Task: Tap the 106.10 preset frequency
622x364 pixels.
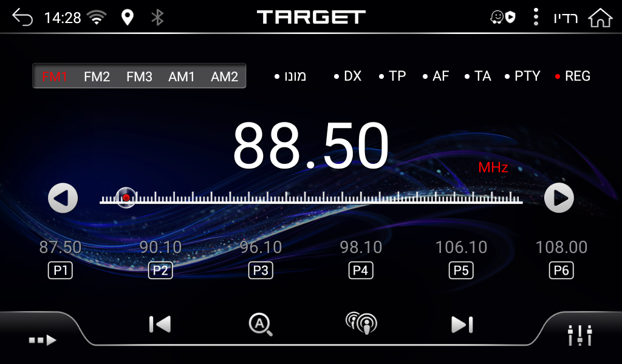Action: tap(461, 248)
